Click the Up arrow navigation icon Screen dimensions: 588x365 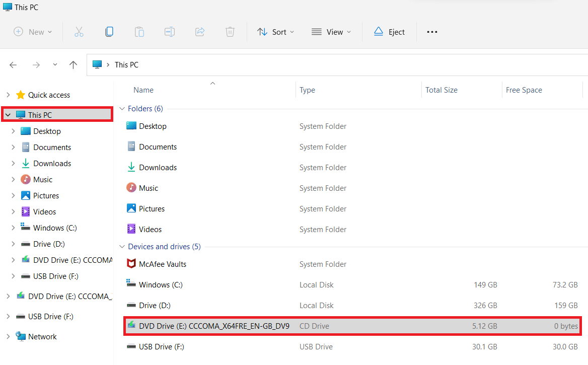click(73, 64)
